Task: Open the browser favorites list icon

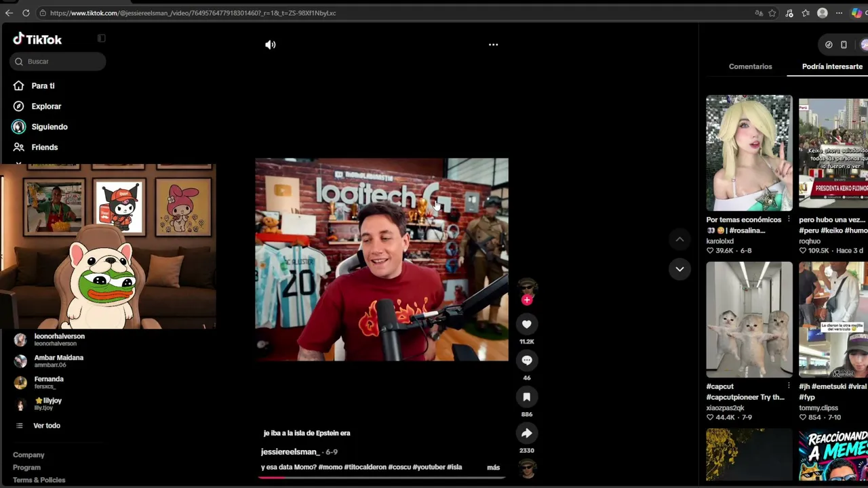Action: pyautogui.click(x=806, y=13)
